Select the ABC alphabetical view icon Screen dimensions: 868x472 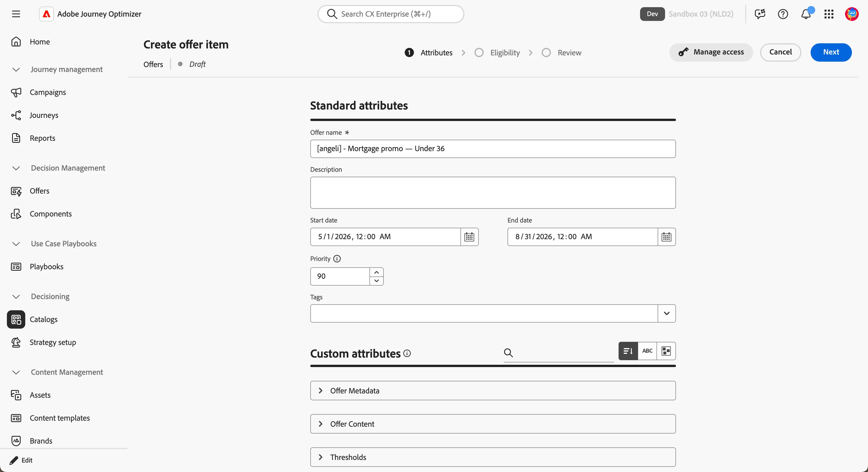click(647, 351)
